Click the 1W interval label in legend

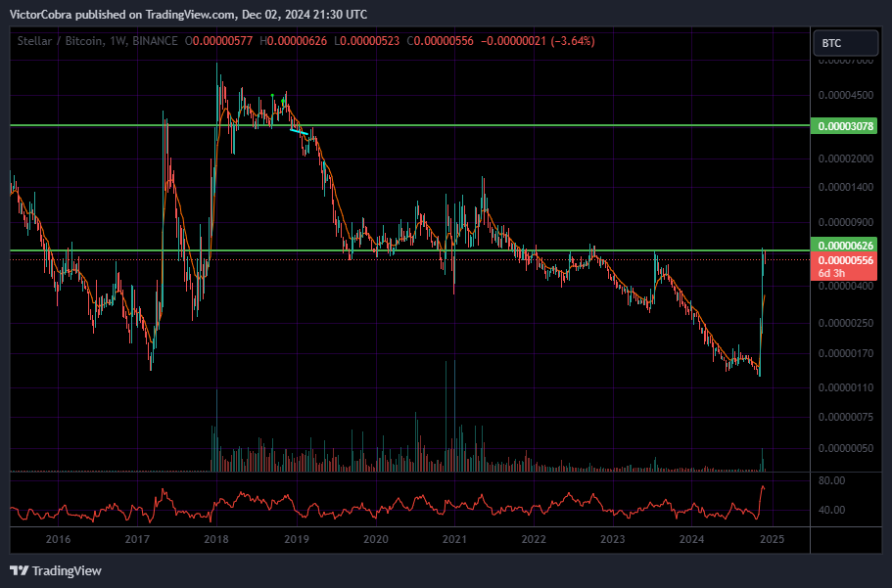click(117, 41)
